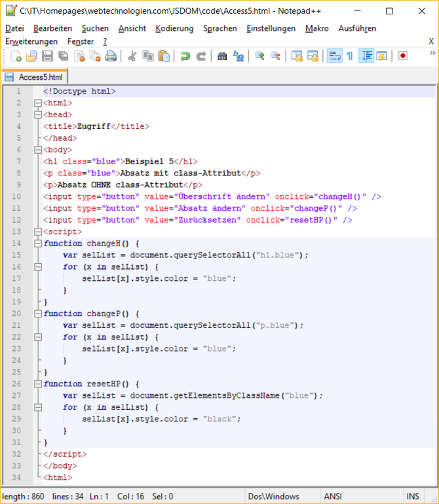Image resolution: width=439 pixels, height=504 pixels.
Task: Collapse function resetHP fold marker
Action: [38, 384]
